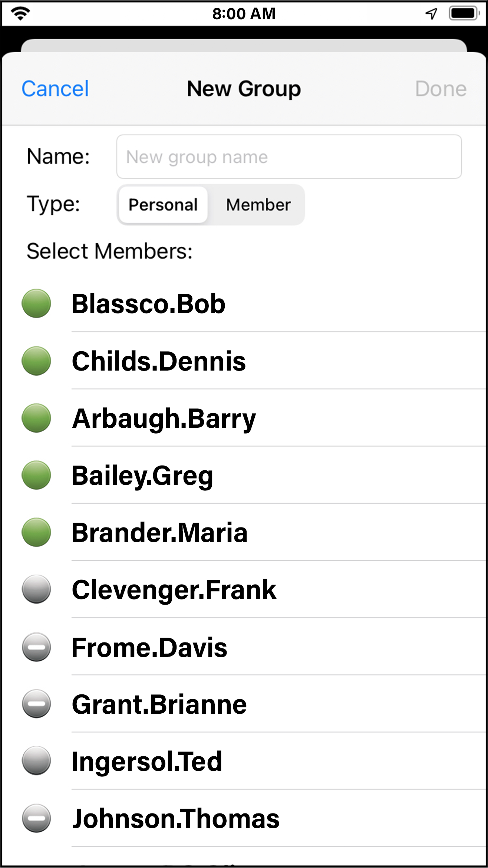Tap the location arrow in status bar
The height and width of the screenshot is (868, 488).
(431, 14)
